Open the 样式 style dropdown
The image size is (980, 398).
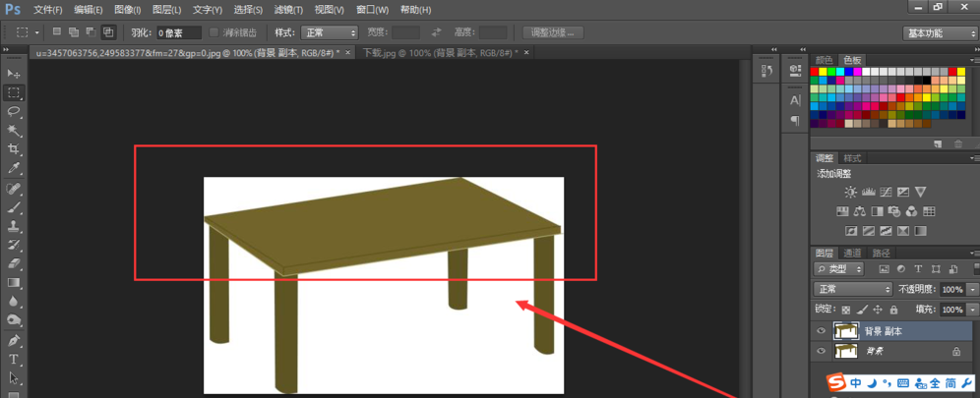tap(330, 32)
